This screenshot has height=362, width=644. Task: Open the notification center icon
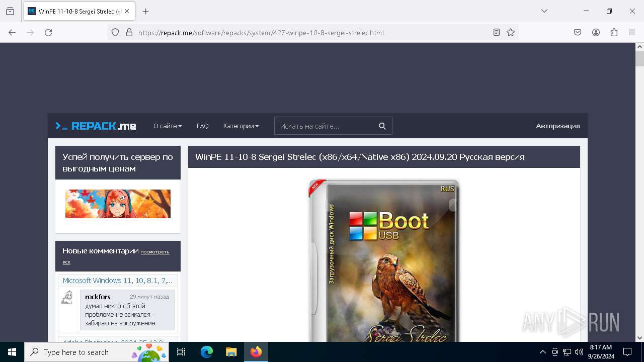[627, 352]
